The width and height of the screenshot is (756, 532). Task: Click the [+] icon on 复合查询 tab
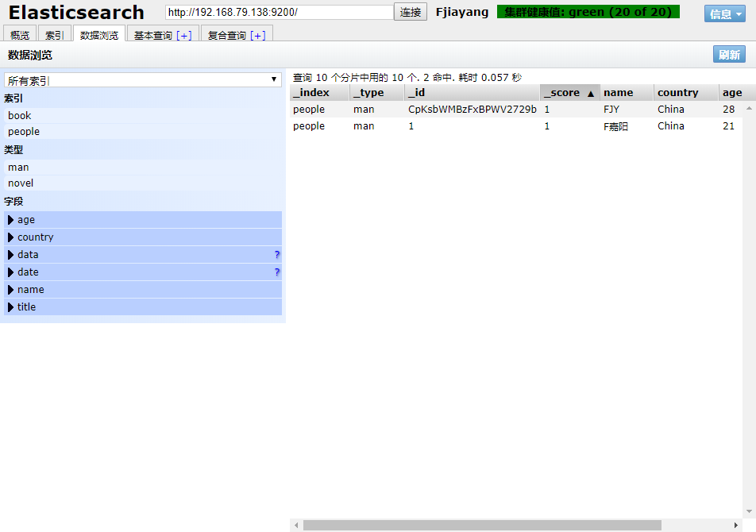(258, 36)
